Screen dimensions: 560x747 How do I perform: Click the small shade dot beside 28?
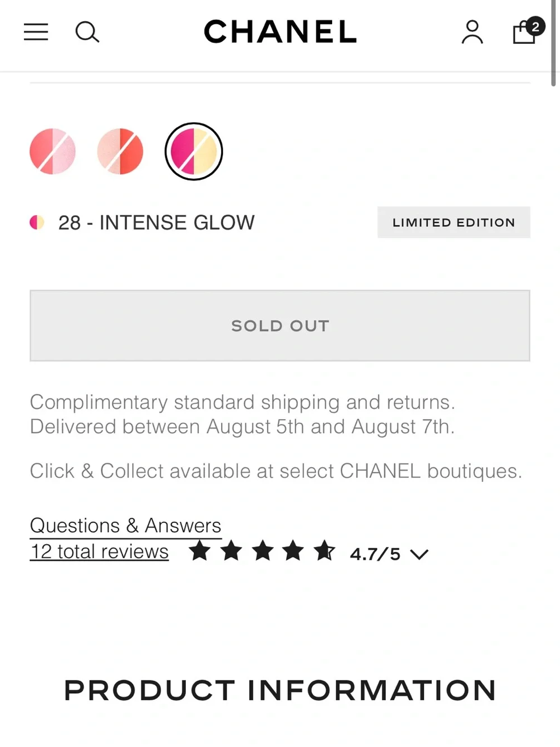pyautogui.click(x=37, y=222)
